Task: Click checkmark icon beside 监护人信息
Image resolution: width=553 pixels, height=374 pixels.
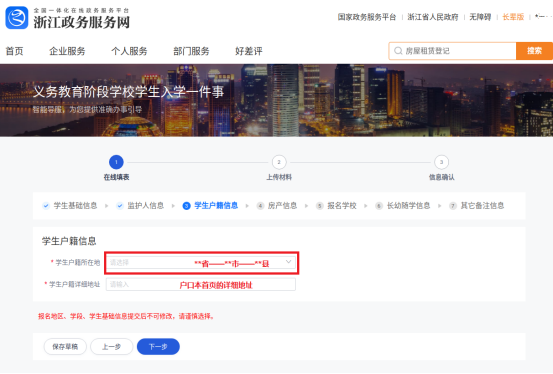Action: [120, 206]
